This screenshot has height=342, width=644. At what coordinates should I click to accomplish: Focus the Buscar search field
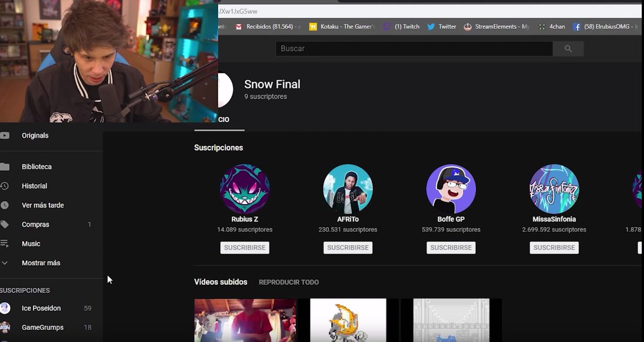(x=414, y=49)
